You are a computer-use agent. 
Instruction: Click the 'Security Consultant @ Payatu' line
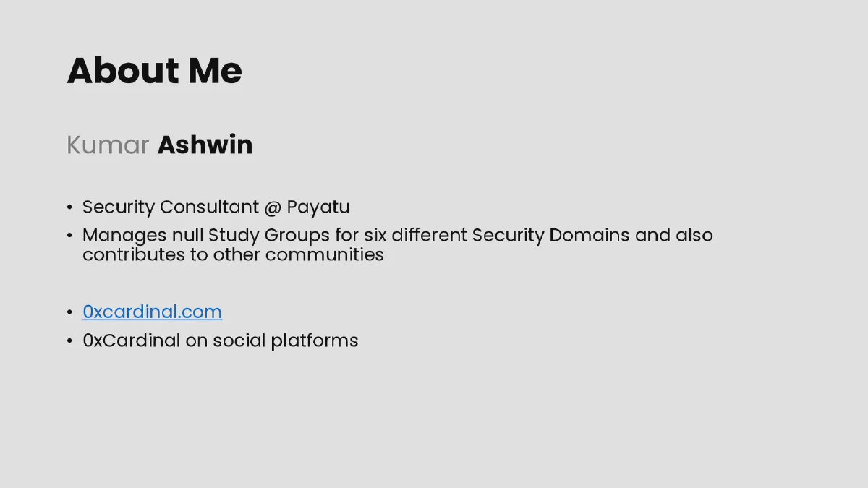[216, 207]
